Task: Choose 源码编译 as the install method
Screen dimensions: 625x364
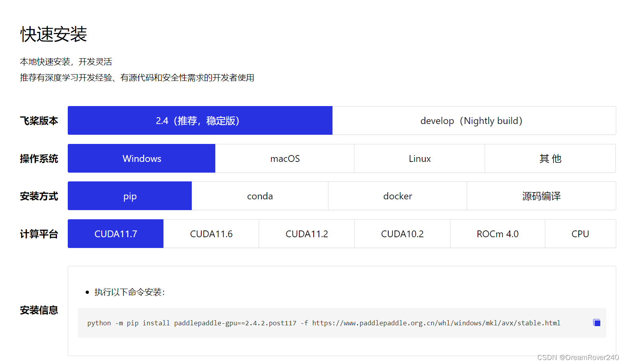Action: 541,196
